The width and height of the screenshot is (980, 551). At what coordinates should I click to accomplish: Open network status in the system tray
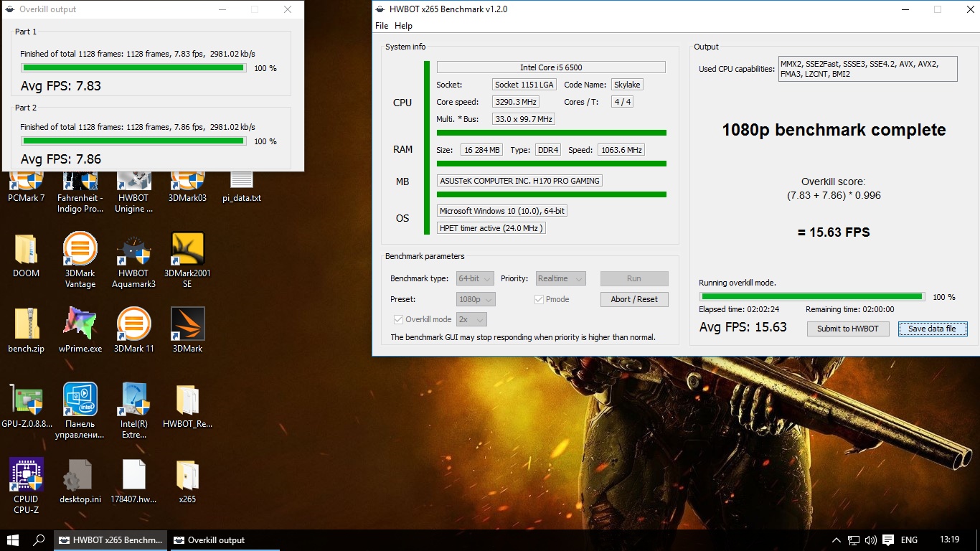point(854,540)
